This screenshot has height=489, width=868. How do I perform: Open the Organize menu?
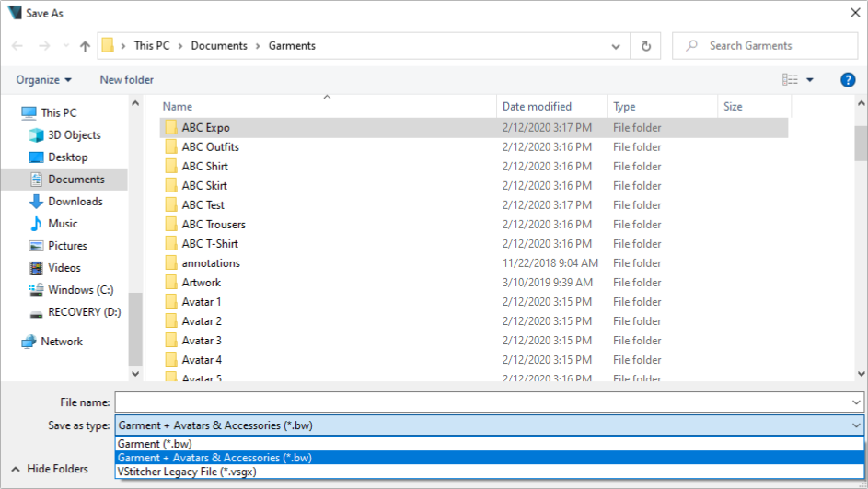44,80
